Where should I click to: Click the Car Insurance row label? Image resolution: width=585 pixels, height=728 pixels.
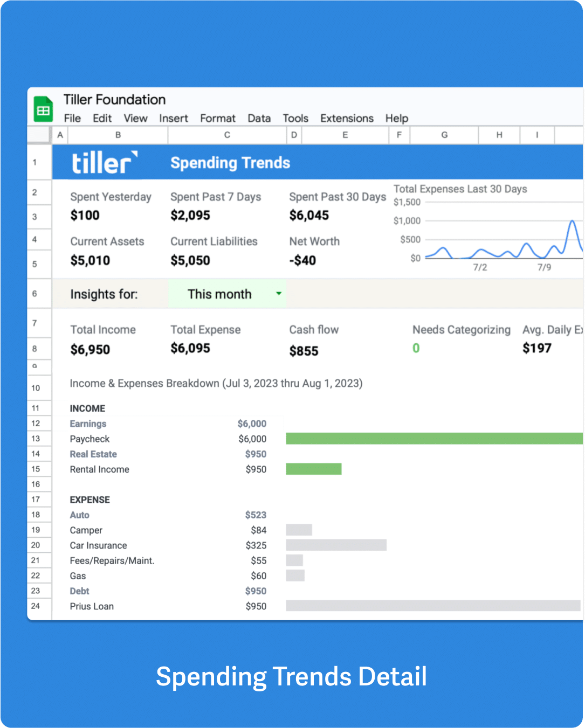[98, 545]
